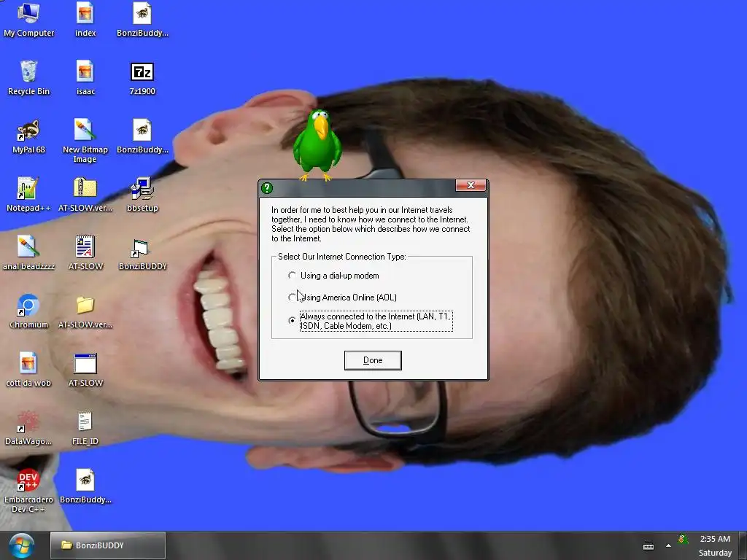747x560 pixels.
Task: Launch the 7z1900 installer icon
Action: pyautogui.click(x=142, y=77)
